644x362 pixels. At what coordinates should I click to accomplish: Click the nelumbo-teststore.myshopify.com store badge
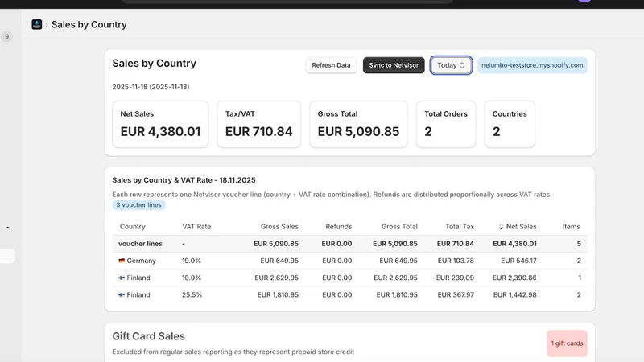[532, 65]
